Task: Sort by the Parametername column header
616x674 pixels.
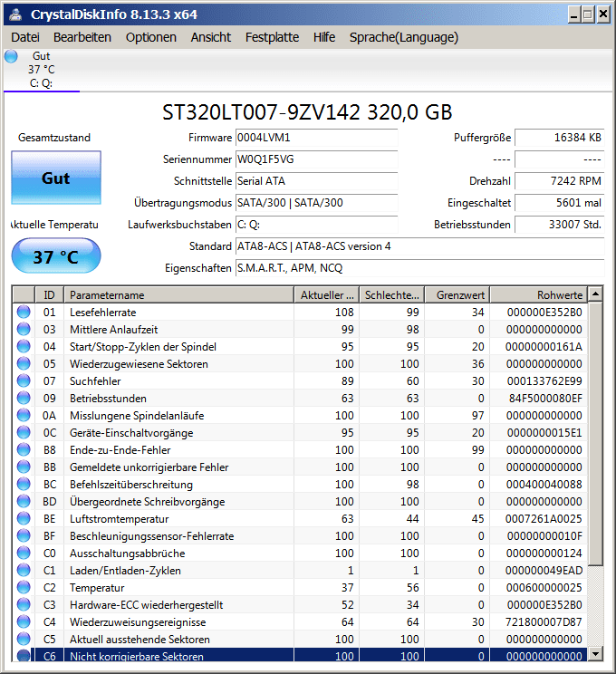Action: click(178, 295)
